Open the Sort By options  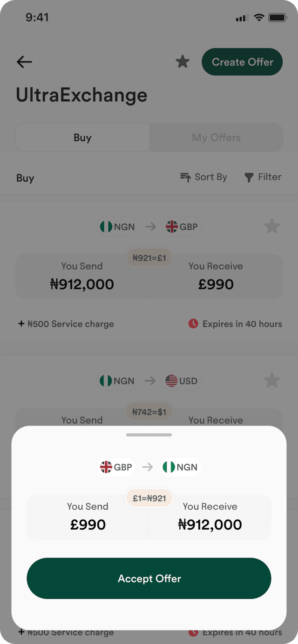203,177
